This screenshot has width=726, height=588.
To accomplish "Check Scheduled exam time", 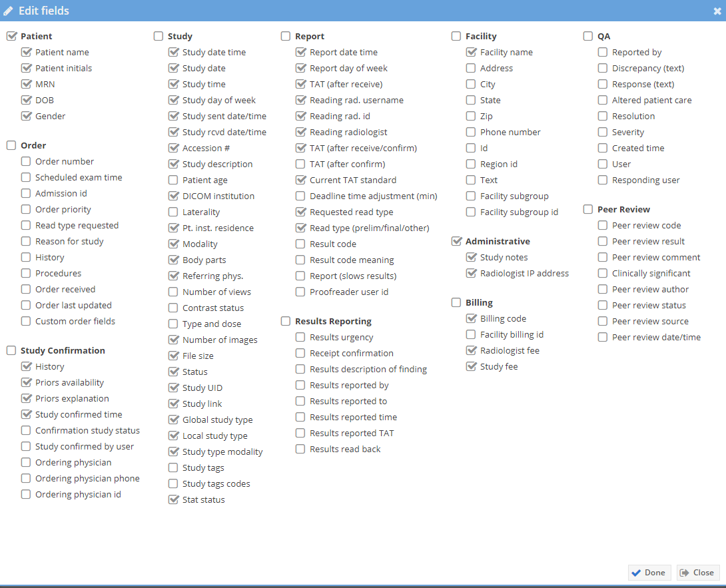I will [x=27, y=177].
